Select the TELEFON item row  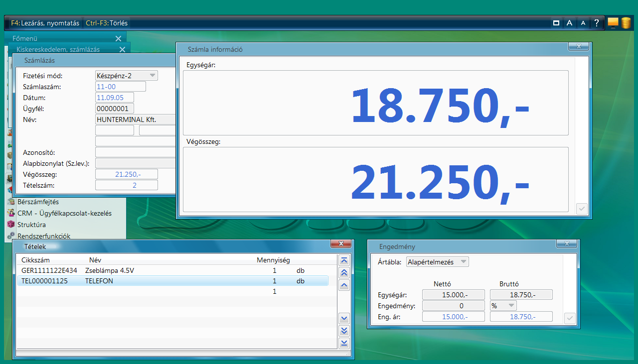[x=173, y=281]
